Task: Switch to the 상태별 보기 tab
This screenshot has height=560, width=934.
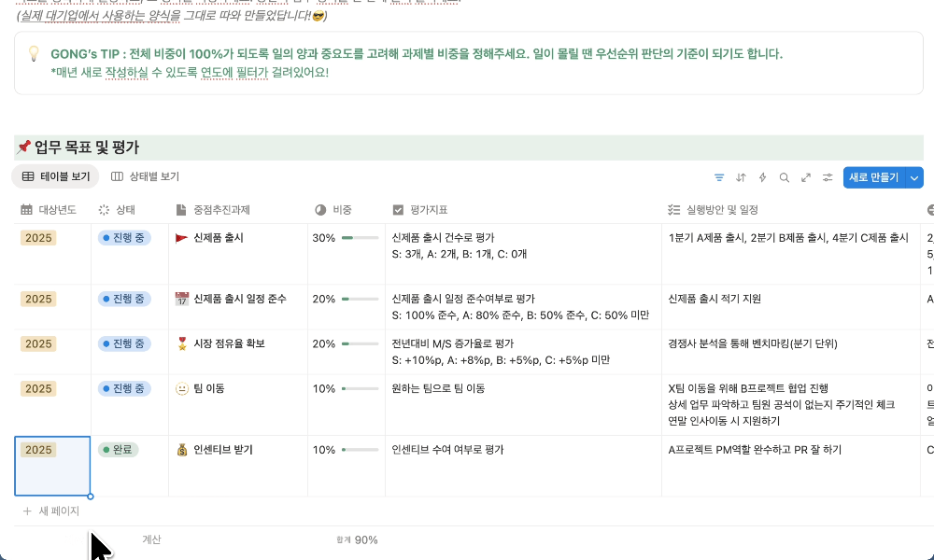Action: coord(146,176)
